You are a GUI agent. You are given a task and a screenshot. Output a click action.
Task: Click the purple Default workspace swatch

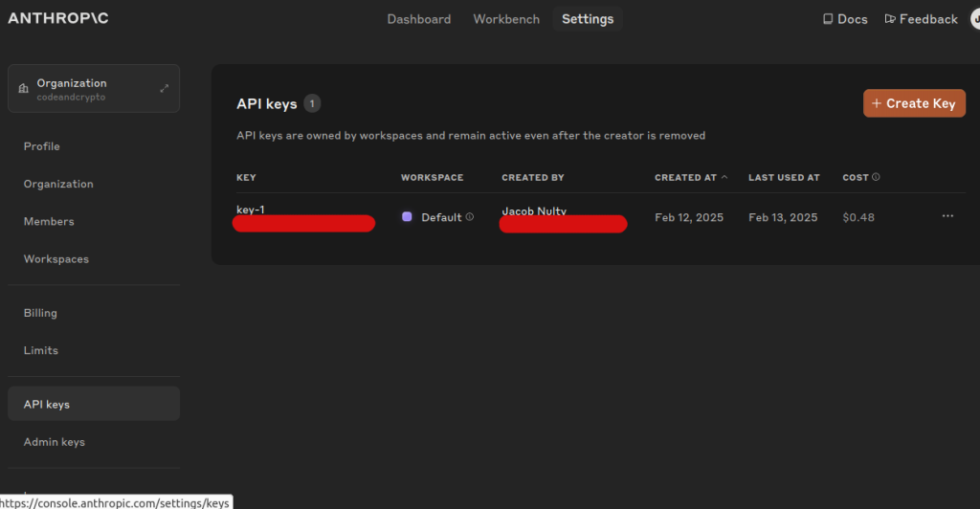(407, 217)
